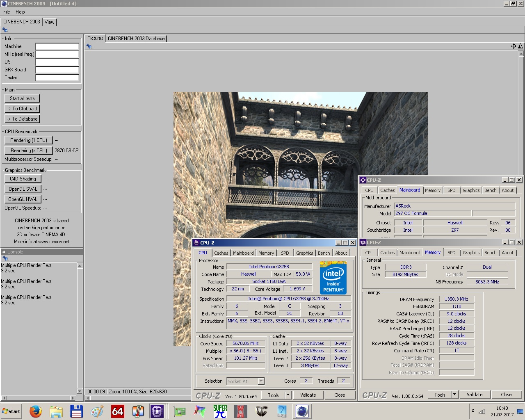Open the File menu

pos(7,12)
